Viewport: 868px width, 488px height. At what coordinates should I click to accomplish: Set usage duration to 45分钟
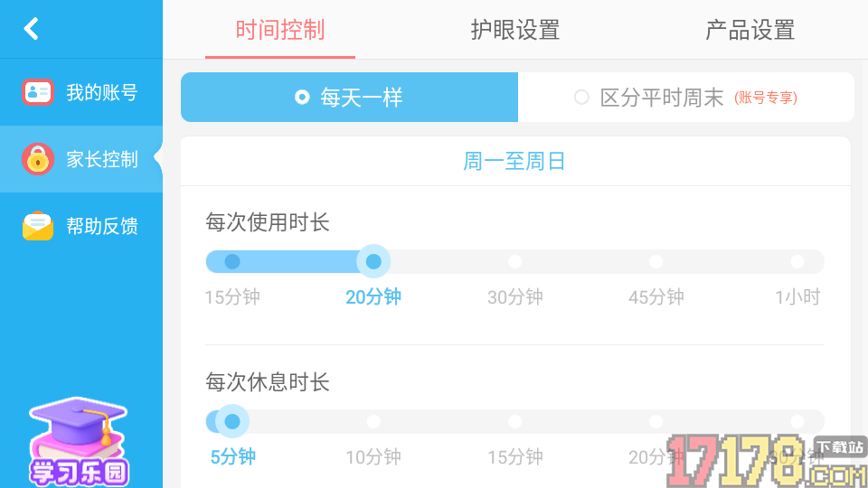point(656,262)
